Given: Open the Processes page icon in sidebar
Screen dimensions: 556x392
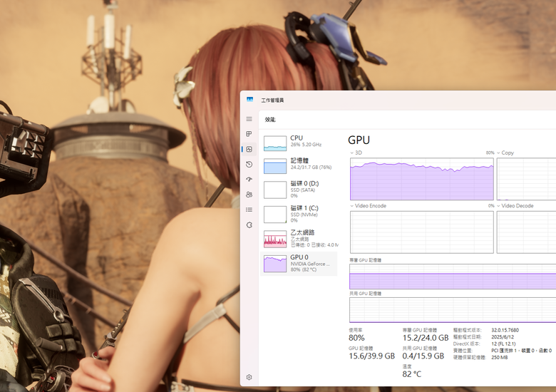Looking at the screenshot, I should point(249,134).
